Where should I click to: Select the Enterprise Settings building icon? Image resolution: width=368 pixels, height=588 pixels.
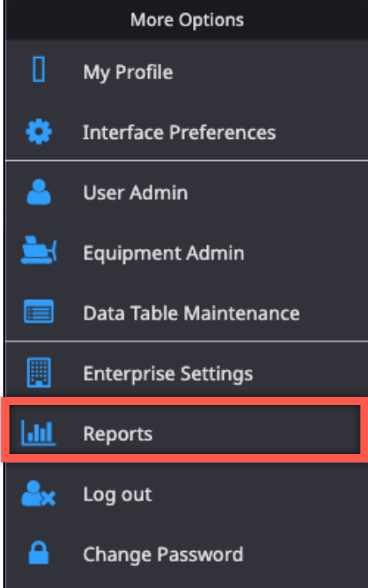click(x=38, y=372)
